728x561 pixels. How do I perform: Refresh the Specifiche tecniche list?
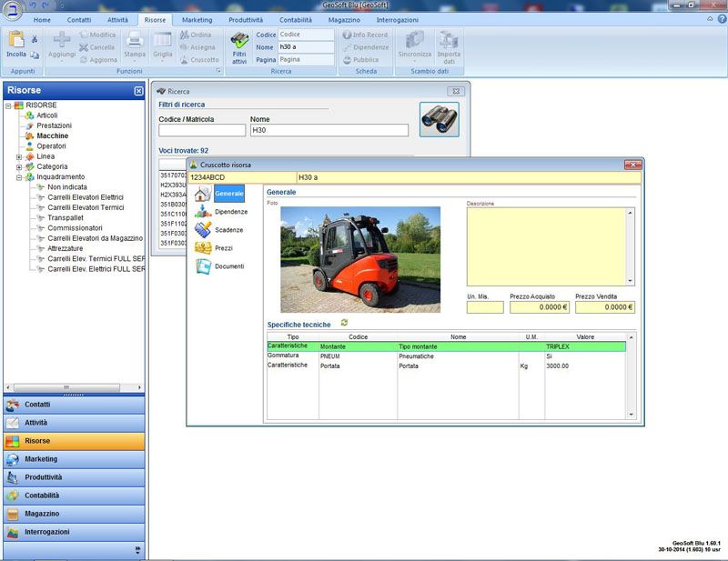click(x=344, y=323)
